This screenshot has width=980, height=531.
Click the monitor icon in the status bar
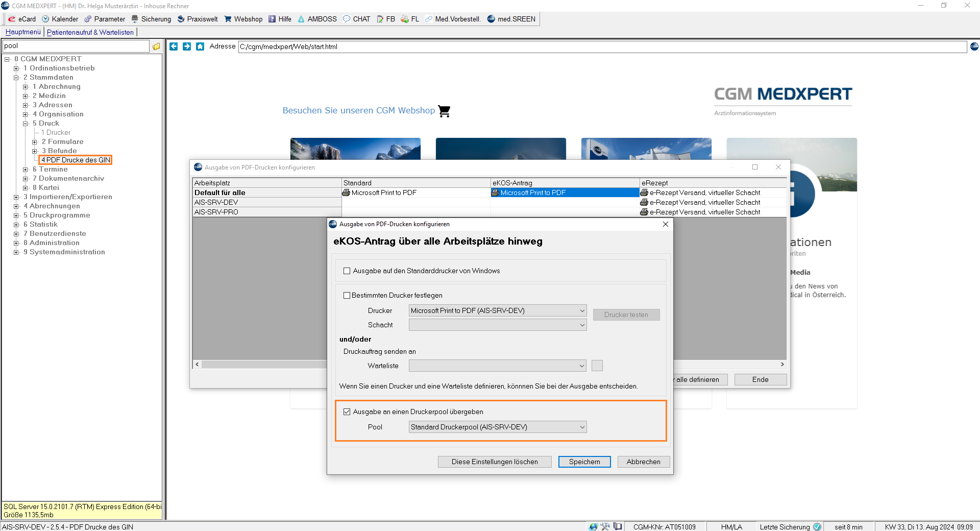point(618,526)
